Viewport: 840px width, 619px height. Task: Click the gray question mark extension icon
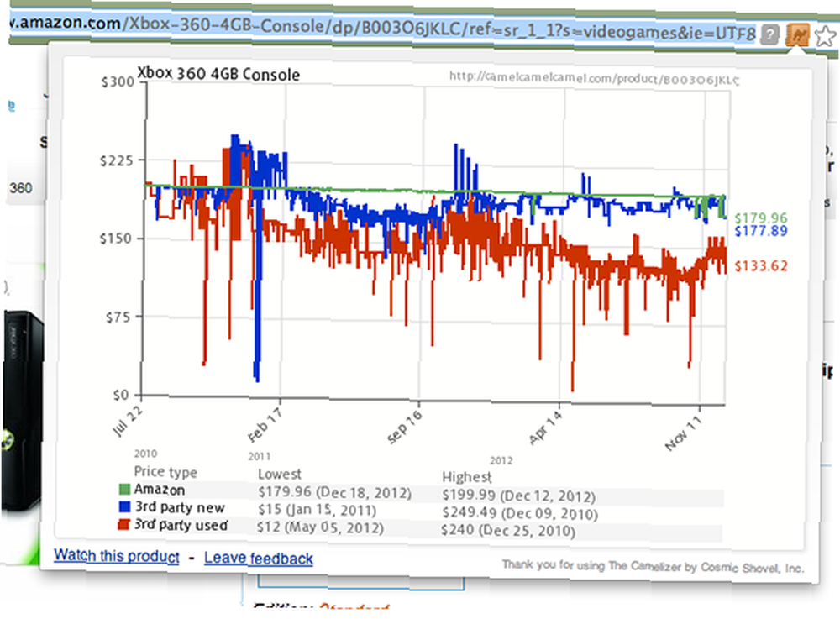(x=769, y=34)
